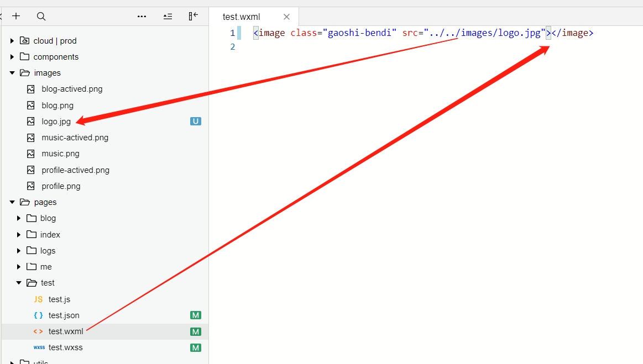Image resolution: width=643 pixels, height=364 pixels.
Task: Open blog.png file
Action: [x=57, y=105]
